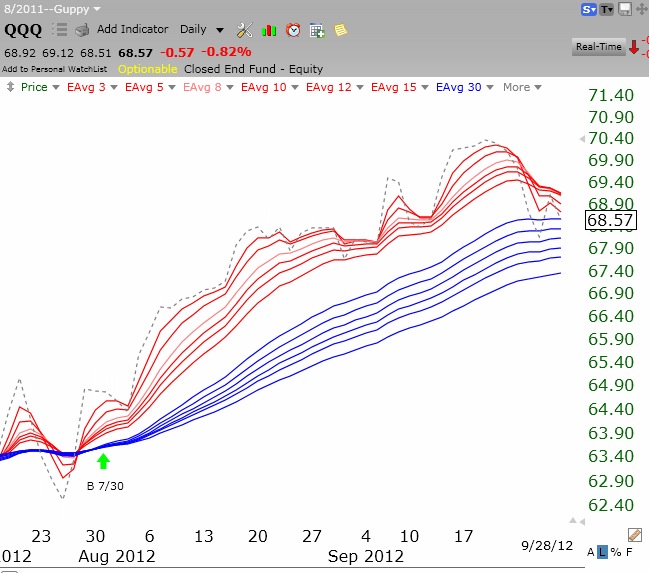Screen dimensions: 649x573
Task: Click the Real-Time button
Action: (x=599, y=47)
